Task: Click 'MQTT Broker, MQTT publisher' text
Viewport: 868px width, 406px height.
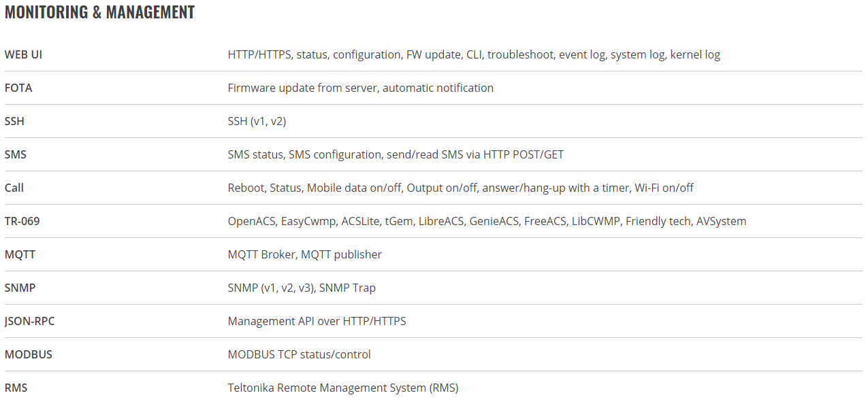Action: pos(304,254)
